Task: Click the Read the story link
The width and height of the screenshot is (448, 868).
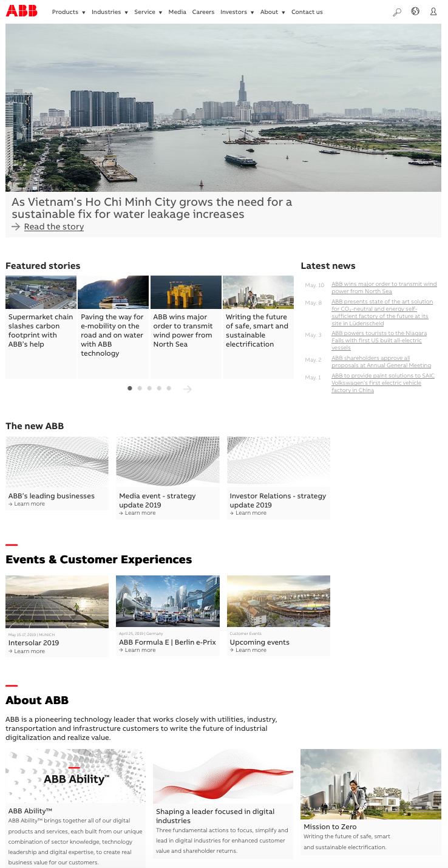Action: (54, 226)
